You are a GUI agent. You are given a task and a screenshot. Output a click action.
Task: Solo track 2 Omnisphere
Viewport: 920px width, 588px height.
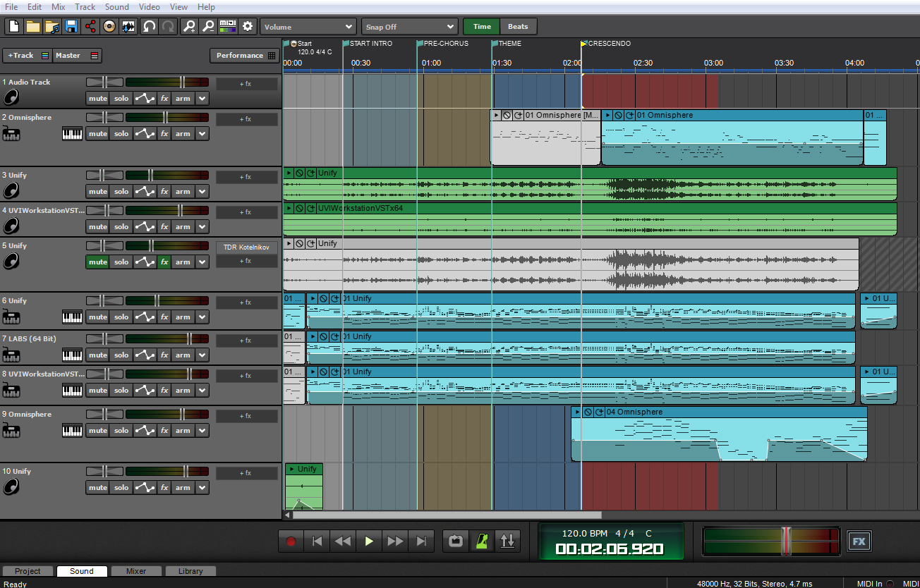(x=121, y=134)
